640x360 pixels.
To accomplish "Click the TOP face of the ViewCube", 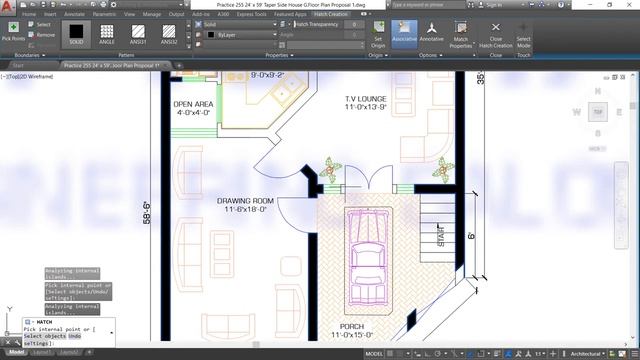I will coord(598,112).
